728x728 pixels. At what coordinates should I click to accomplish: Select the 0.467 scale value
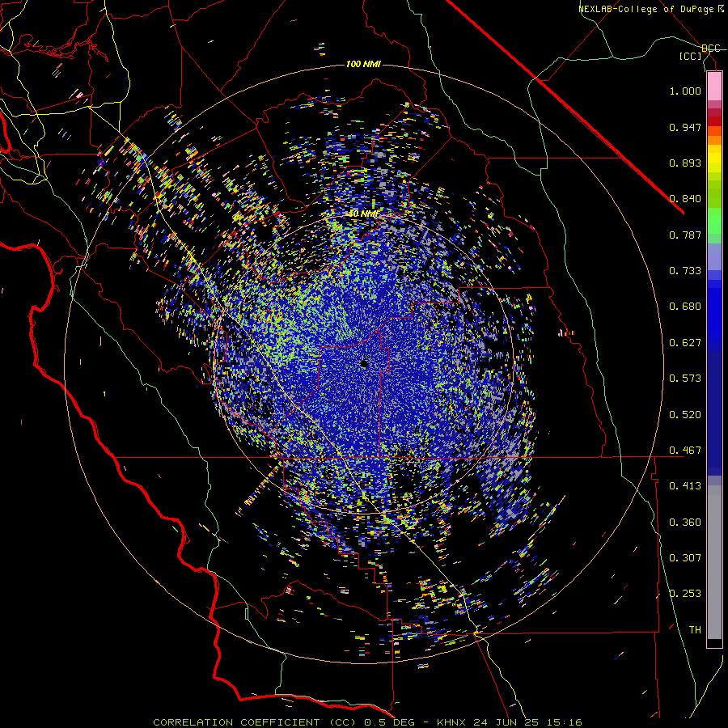click(685, 451)
